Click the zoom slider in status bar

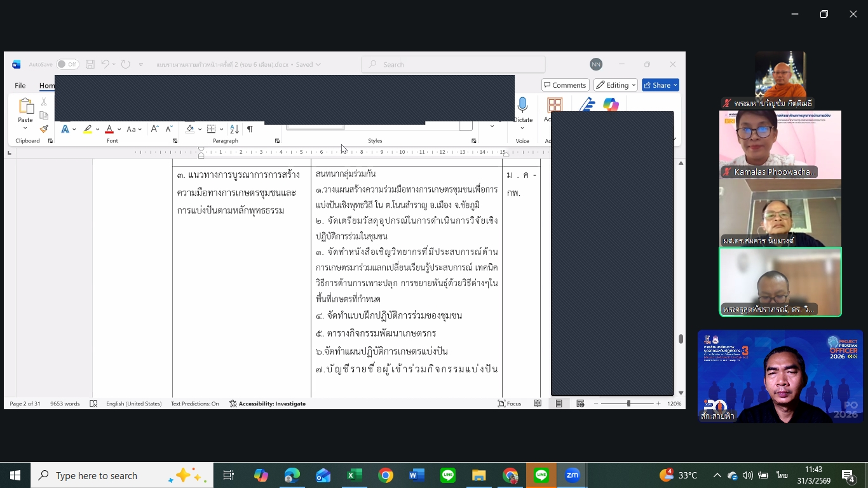point(628,403)
